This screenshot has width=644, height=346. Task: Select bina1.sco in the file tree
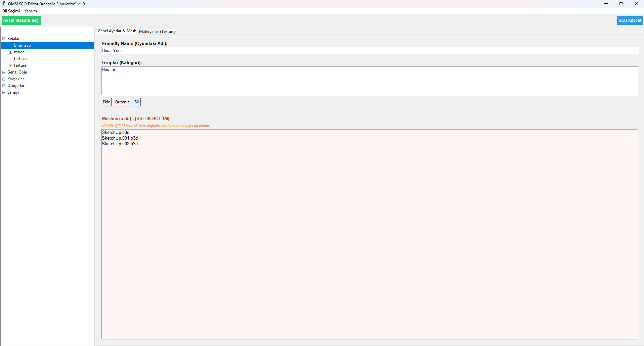(23, 45)
